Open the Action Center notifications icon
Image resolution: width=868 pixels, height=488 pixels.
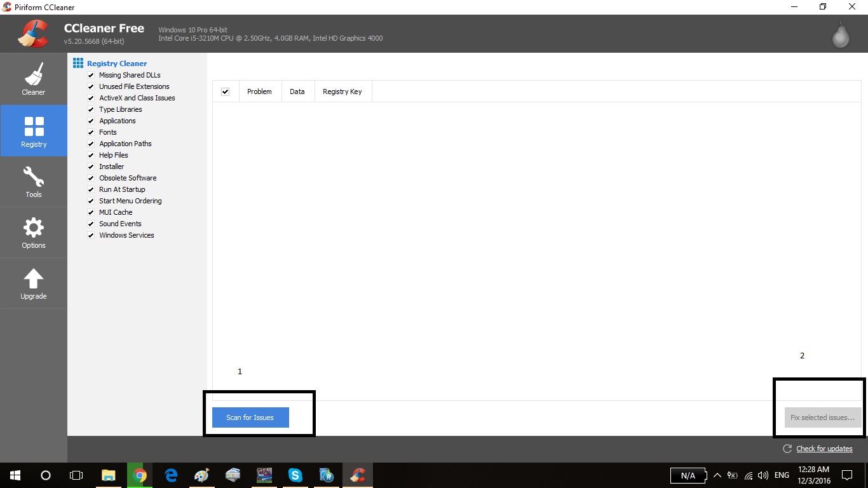(x=846, y=475)
